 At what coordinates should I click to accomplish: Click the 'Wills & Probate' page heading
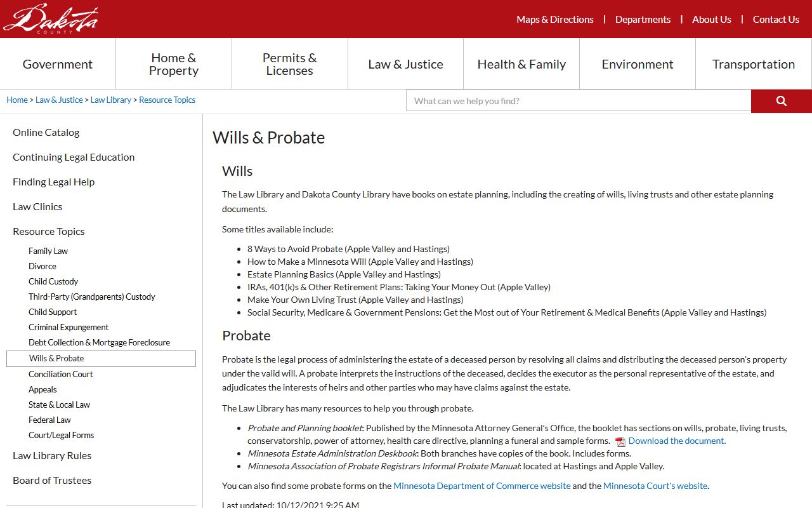[269, 138]
